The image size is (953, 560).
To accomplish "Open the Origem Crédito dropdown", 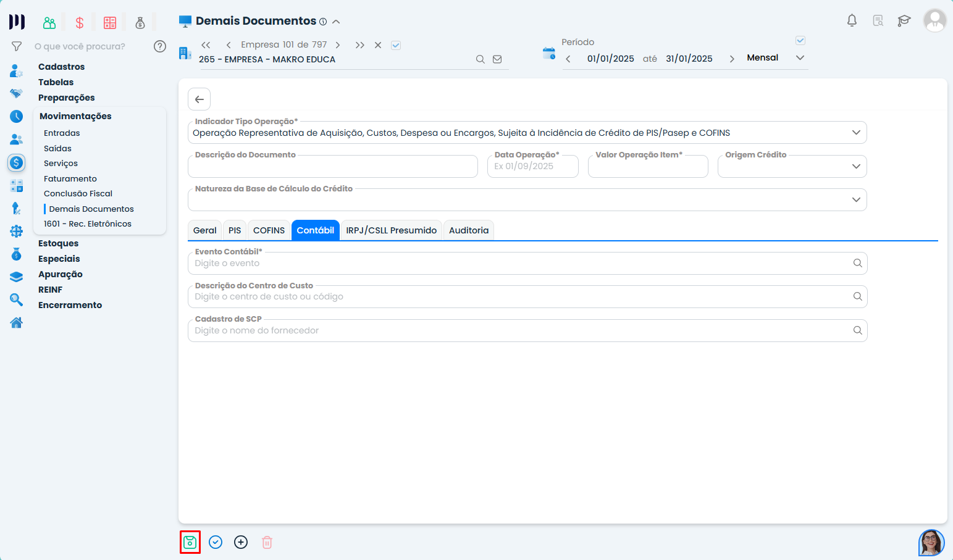I will click(x=856, y=166).
